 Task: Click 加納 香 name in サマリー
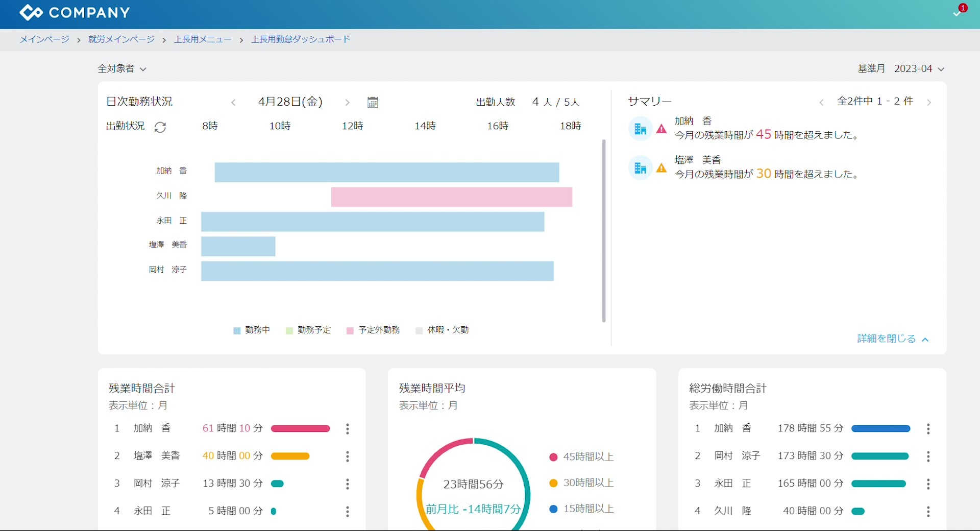693,121
